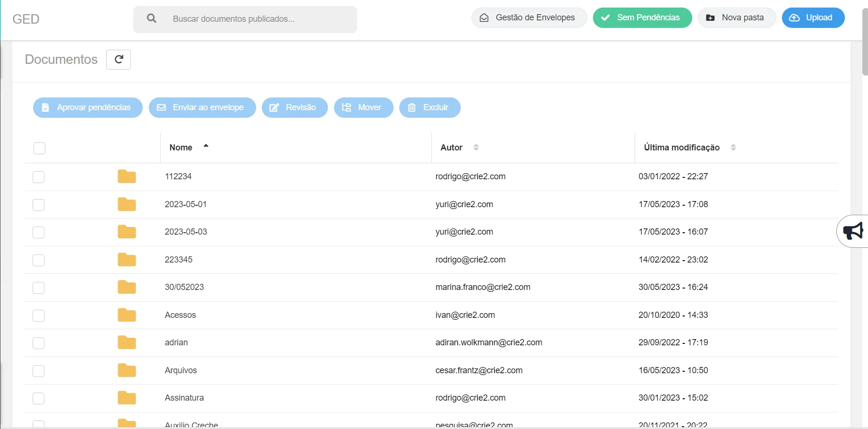Click date 14/02/2022 - 23:02
This screenshot has height=429, width=868.
pos(673,260)
